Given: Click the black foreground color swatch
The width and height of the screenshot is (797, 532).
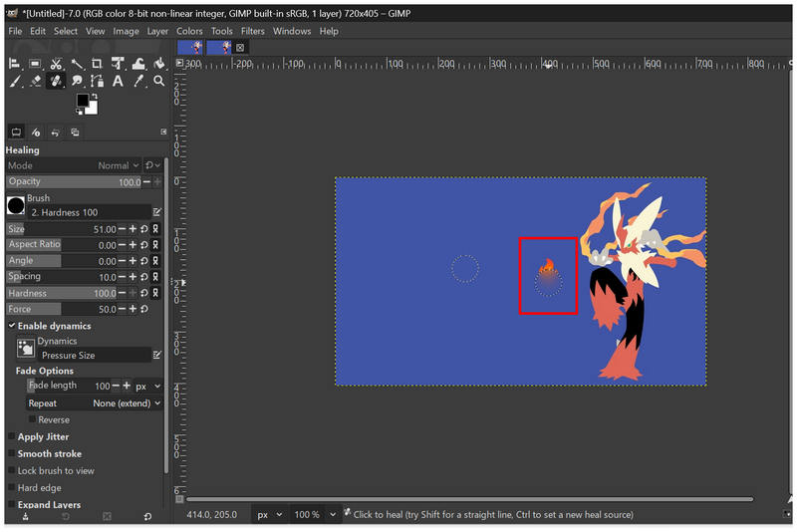Looking at the screenshot, I should click(x=83, y=100).
